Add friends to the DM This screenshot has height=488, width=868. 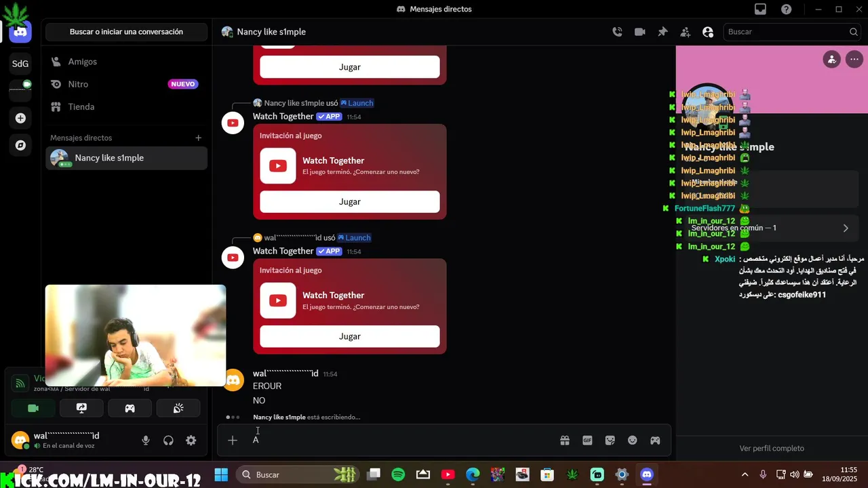pos(686,32)
